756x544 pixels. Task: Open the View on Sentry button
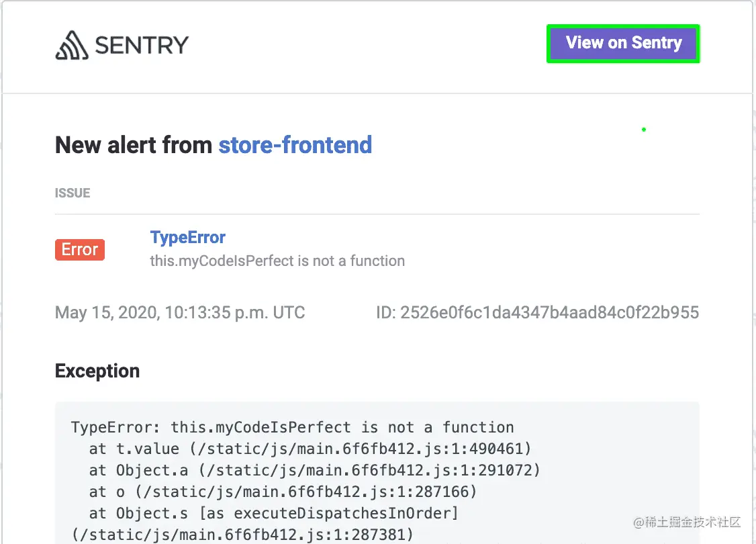pyautogui.click(x=622, y=43)
